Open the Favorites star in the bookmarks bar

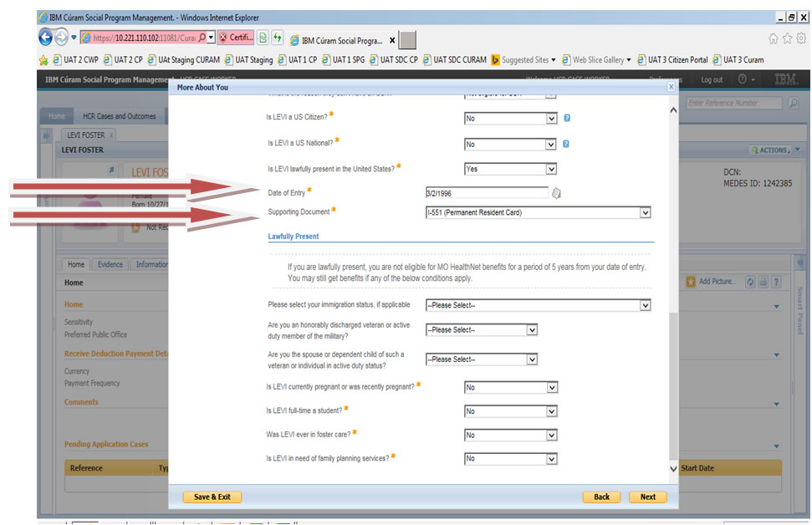43,60
